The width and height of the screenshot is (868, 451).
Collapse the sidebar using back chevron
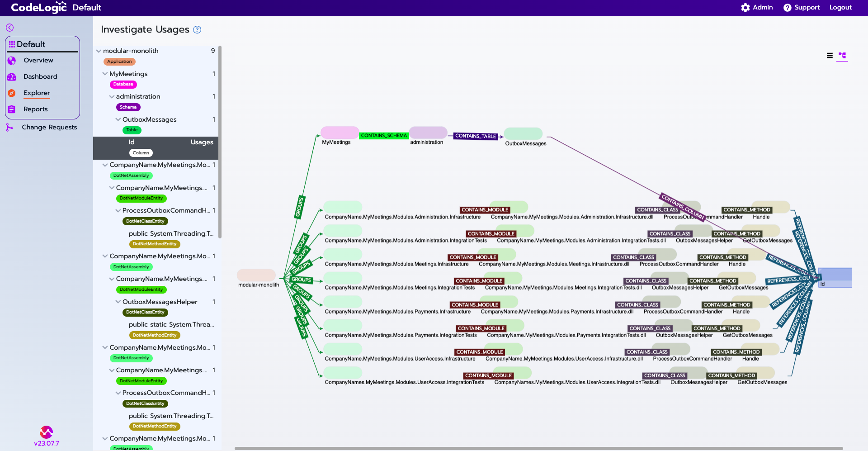point(9,28)
